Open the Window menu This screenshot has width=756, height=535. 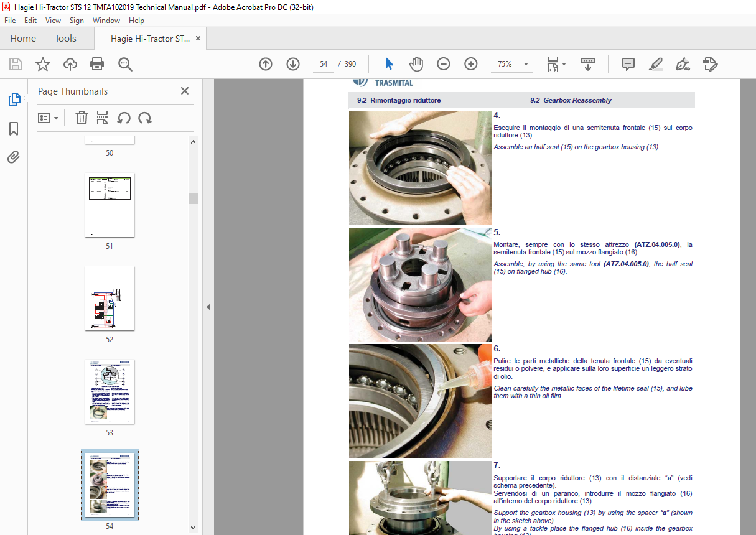(x=106, y=21)
